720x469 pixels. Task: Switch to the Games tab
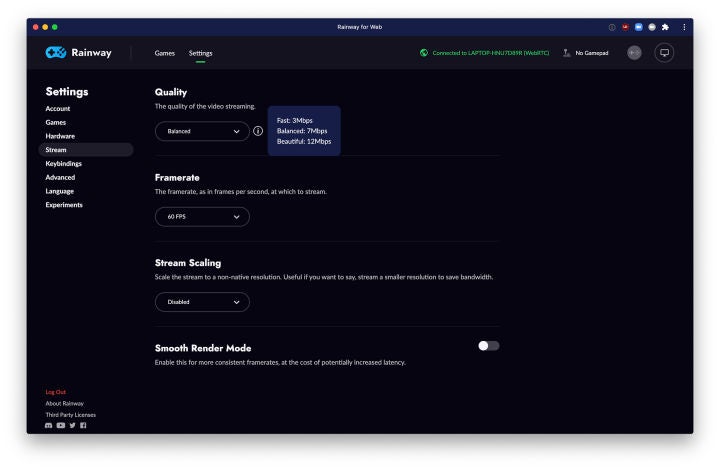pos(164,53)
